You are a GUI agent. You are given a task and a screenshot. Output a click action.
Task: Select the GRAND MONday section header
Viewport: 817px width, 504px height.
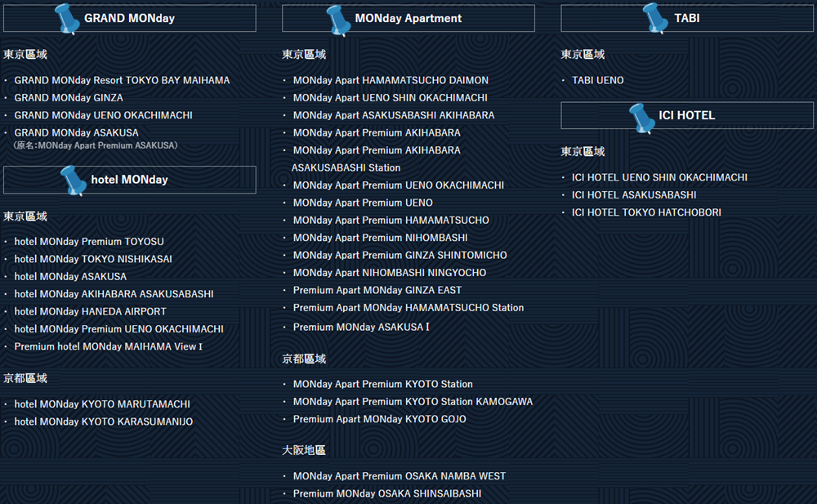tap(130, 18)
